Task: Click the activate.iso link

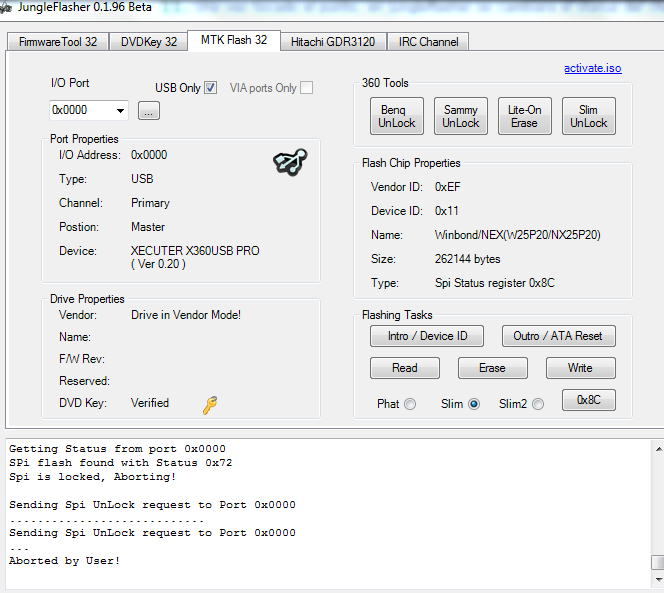Action: tap(592, 68)
